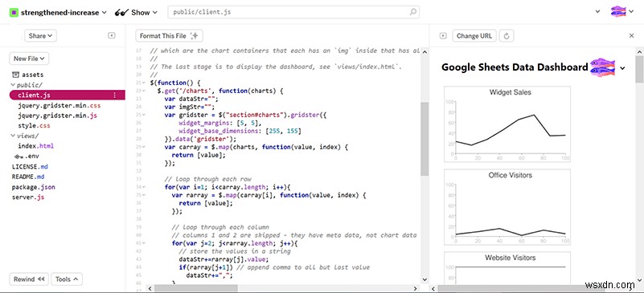Click the preview vertical scrollbar thumb
This screenshot has width=644, height=293.
(639, 69)
